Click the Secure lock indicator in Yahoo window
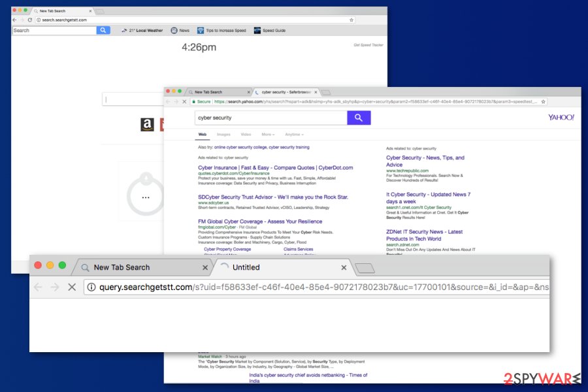The image size is (588, 392). (201, 102)
